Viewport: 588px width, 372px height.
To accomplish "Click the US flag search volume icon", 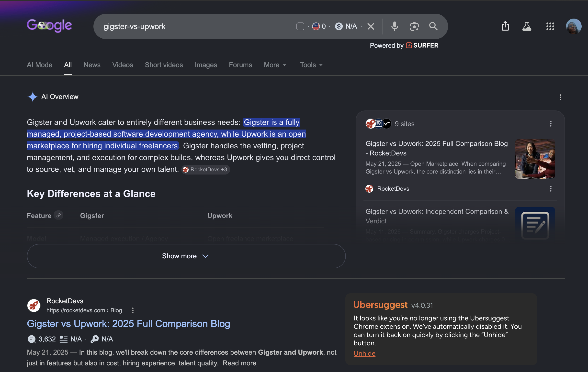I will coord(316,26).
